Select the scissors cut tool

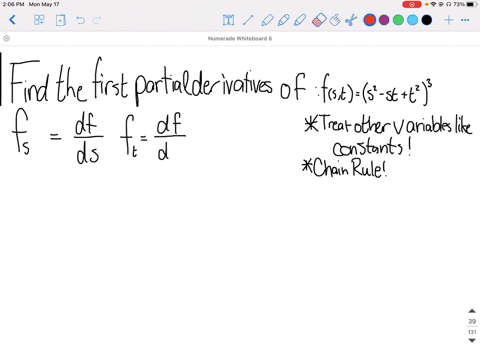coord(351,20)
